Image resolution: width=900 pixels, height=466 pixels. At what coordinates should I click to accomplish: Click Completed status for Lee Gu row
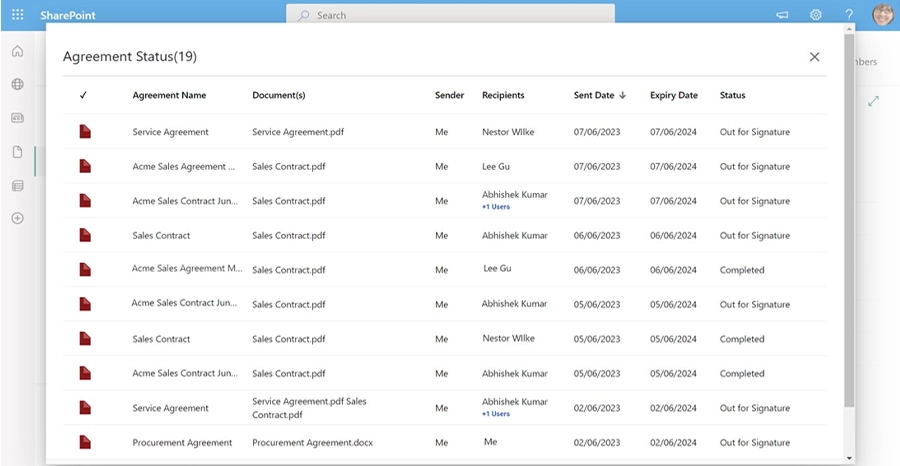tap(742, 270)
